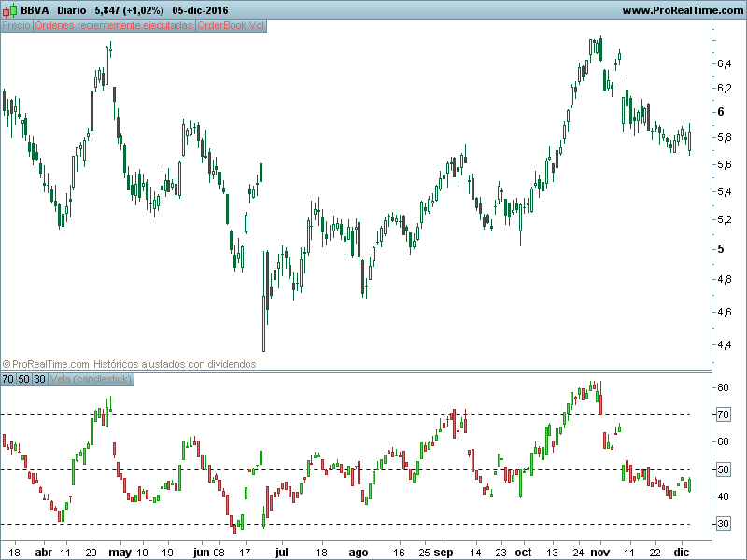Screen dimensions: 747x560
Task: Click the 5,2 price axis label
Action: click(x=725, y=219)
